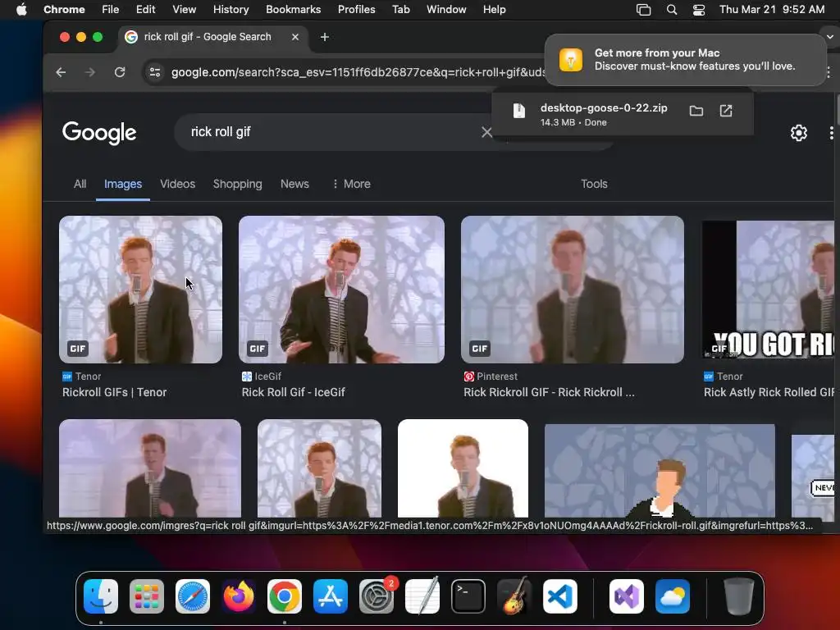Image resolution: width=840 pixels, height=630 pixels.
Task: Select the Images results tab
Action: (x=123, y=184)
